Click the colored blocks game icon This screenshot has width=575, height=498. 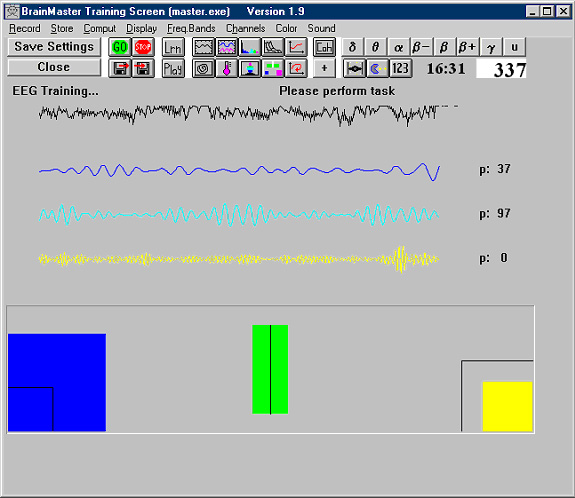(x=273, y=68)
